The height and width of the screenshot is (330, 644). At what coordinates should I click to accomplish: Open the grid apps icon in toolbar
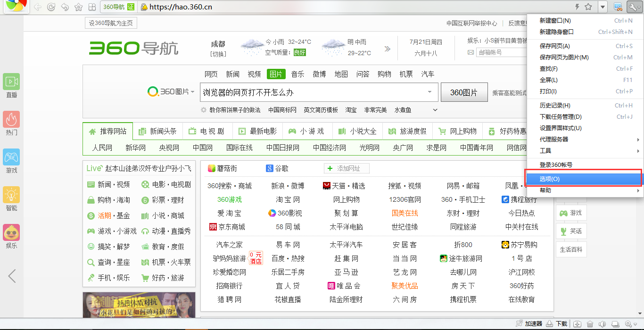[x=92, y=7]
